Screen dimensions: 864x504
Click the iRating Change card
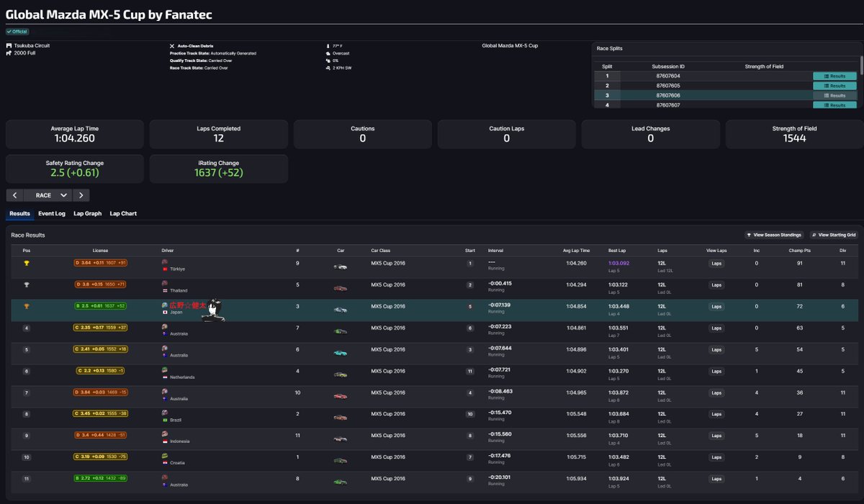219,168
